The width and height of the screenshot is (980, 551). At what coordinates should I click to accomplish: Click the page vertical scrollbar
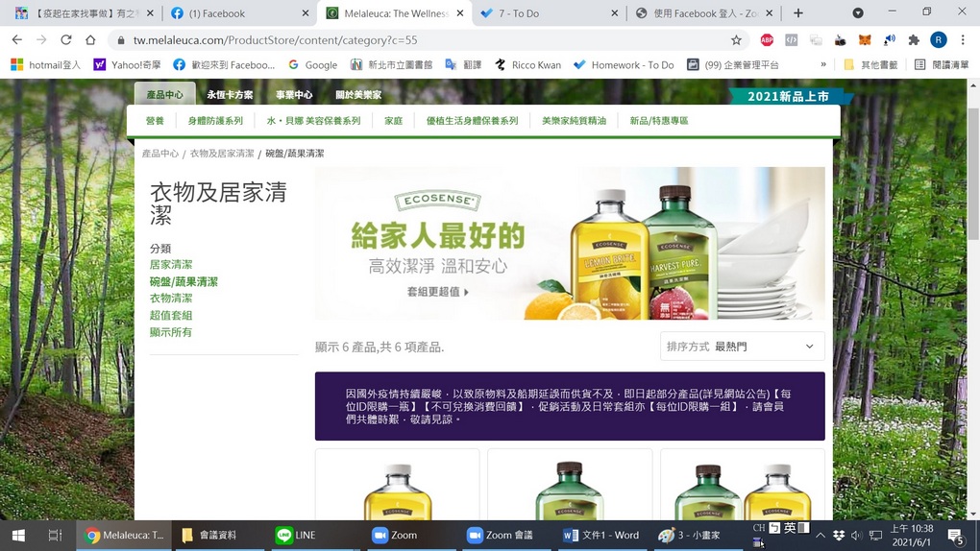coord(973,174)
